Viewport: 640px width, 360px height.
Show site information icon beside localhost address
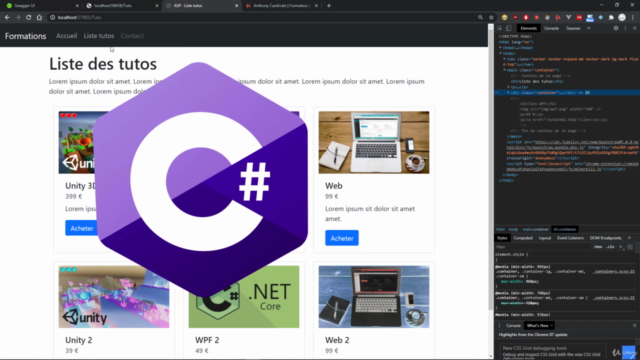point(53,18)
